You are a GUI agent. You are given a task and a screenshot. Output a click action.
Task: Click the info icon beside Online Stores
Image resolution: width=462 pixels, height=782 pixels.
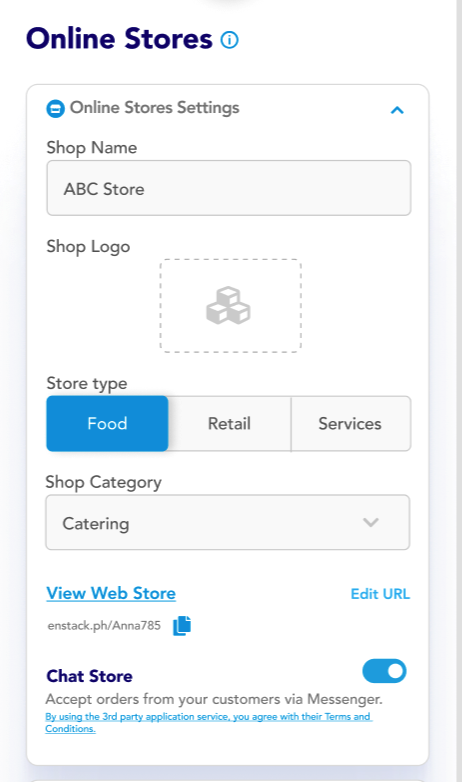[x=230, y=39]
